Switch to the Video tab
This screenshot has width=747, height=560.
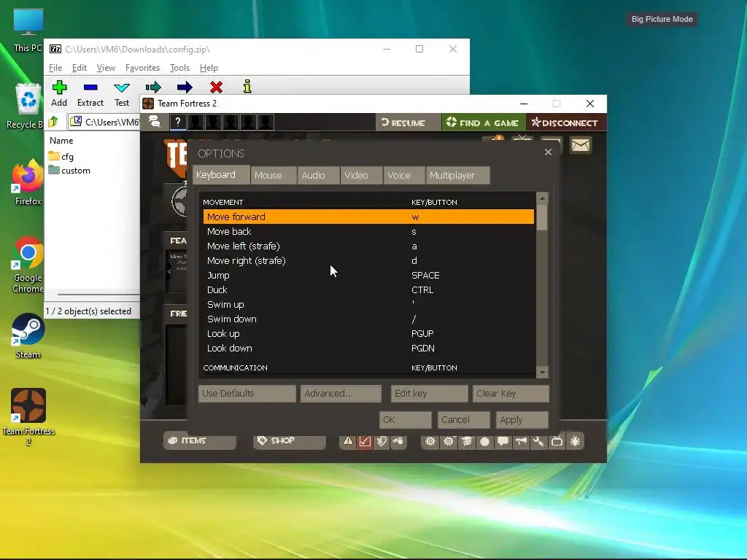[x=361, y=175]
